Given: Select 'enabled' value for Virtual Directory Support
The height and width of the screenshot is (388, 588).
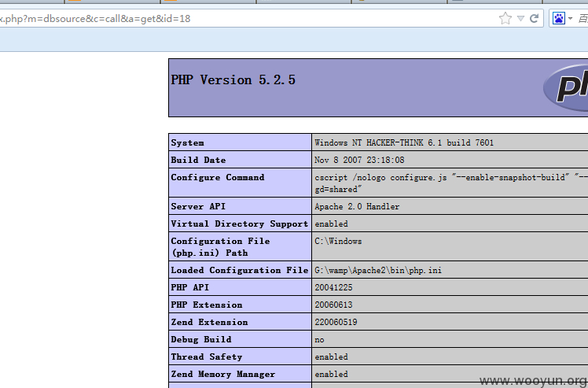Looking at the screenshot, I should tap(331, 224).
